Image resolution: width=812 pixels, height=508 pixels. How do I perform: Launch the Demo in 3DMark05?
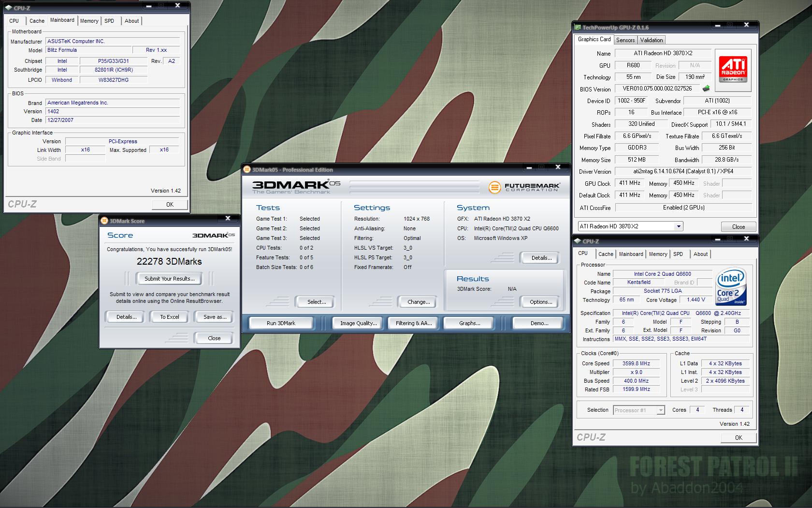538,323
